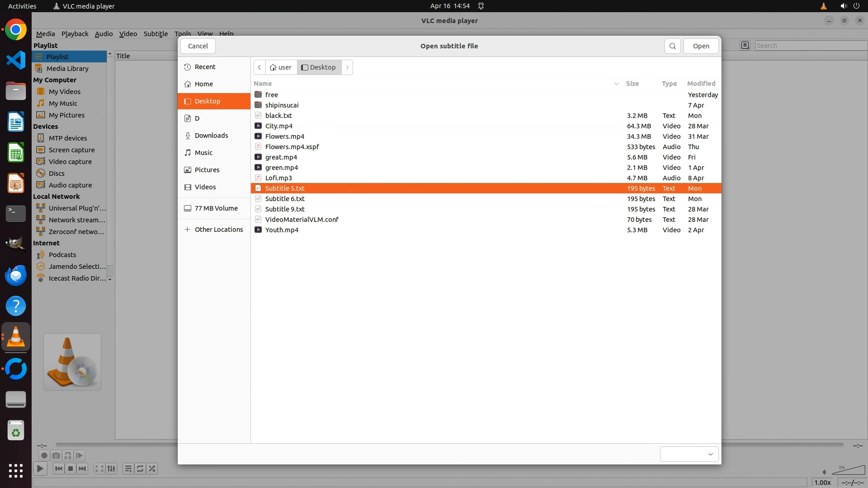Image resolution: width=868 pixels, height=488 pixels.
Task: Click the path bar forward chevron
Action: point(347,67)
